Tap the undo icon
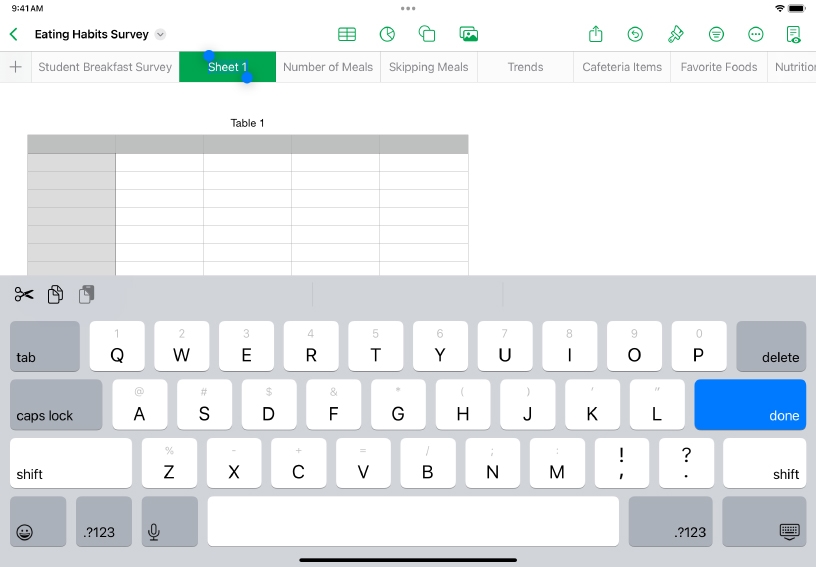This screenshot has width=816, height=567. (x=635, y=34)
